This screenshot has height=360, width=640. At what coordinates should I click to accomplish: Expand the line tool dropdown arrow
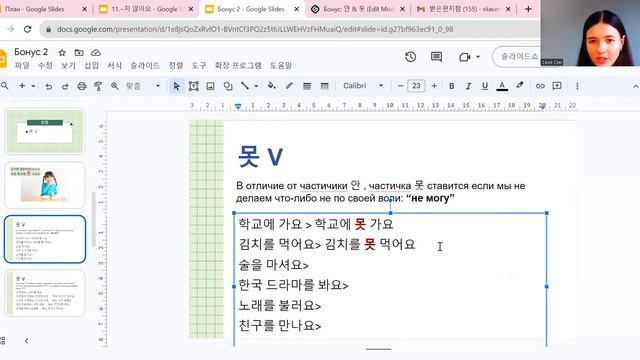click(x=256, y=86)
